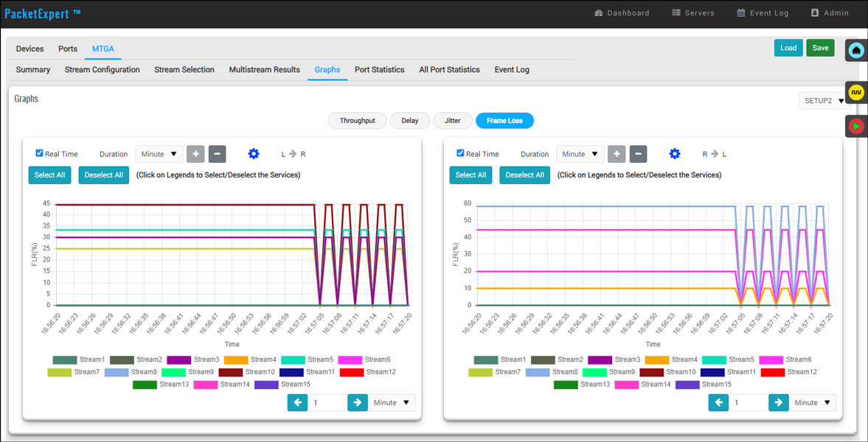This screenshot has height=442, width=868.
Task: Toggle Stream7 legend in L to R graph
Action: (x=74, y=372)
